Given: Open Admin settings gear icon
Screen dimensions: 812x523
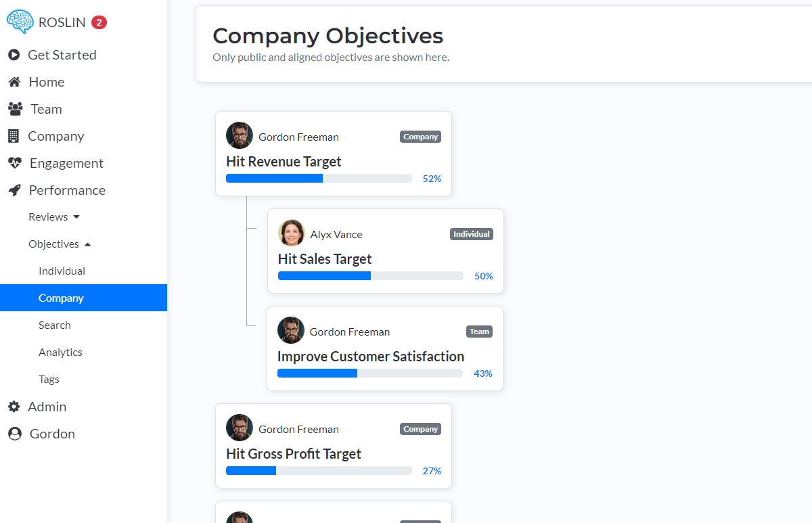Looking at the screenshot, I should coord(14,407).
